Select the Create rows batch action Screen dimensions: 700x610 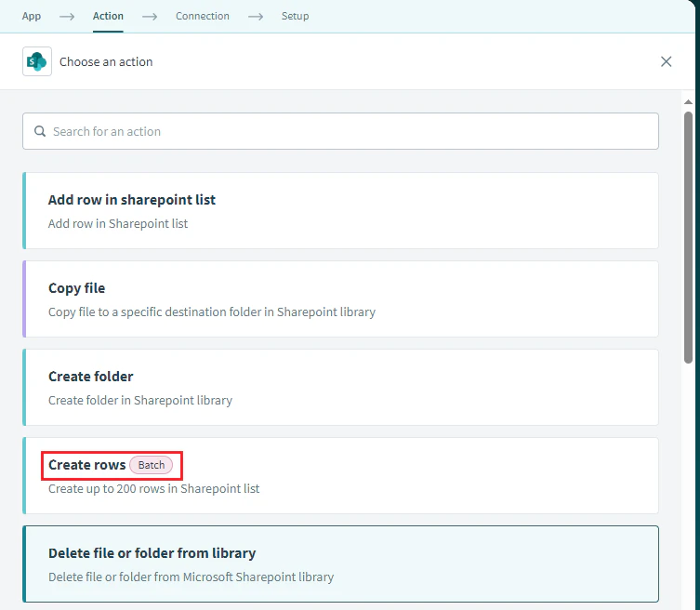[340, 476]
